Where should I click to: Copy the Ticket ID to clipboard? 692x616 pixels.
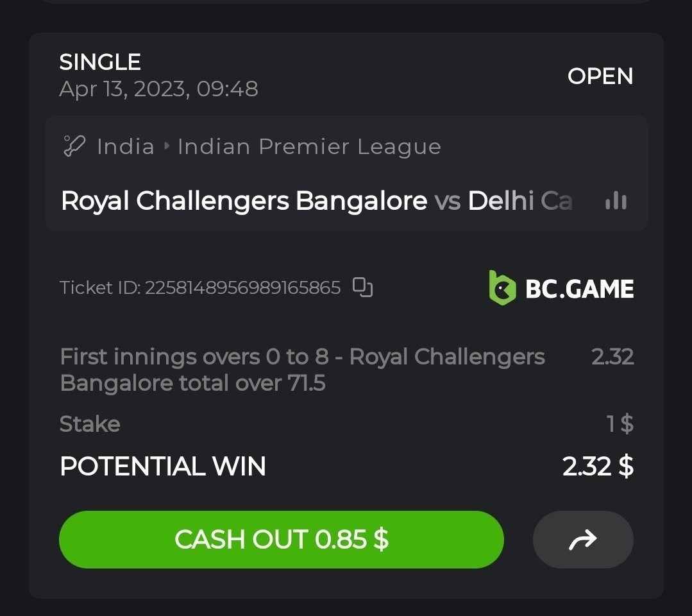pyautogui.click(x=363, y=287)
